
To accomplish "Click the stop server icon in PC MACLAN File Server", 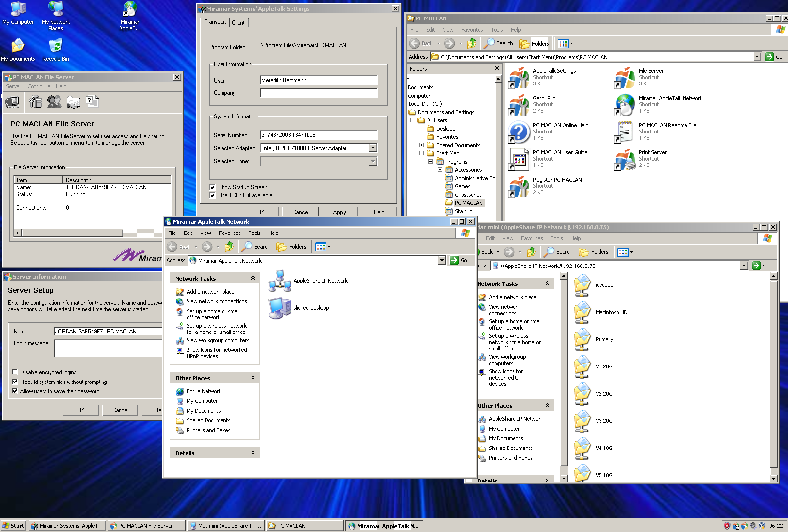I will [12, 102].
